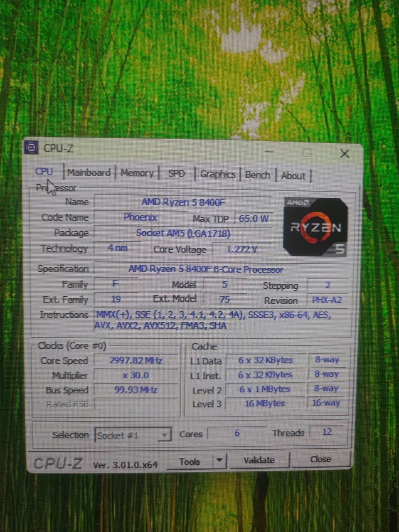Click the Max TDP value 65.0 W
The image size is (399, 532).
pos(254,218)
